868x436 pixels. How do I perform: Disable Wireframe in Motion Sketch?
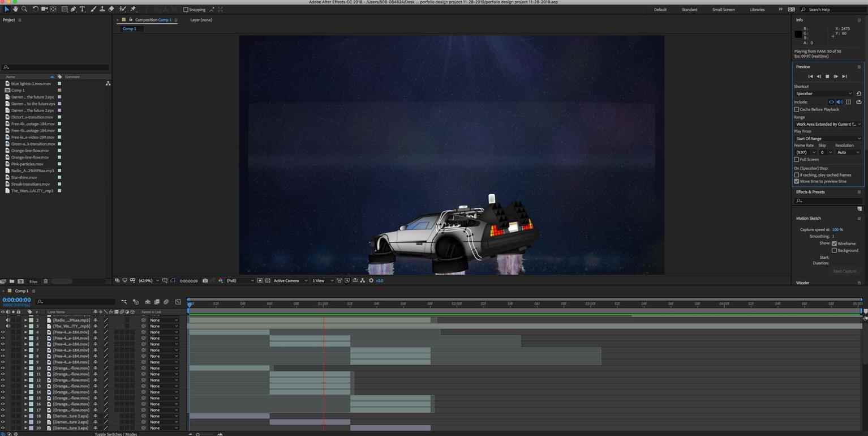[x=834, y=243]
